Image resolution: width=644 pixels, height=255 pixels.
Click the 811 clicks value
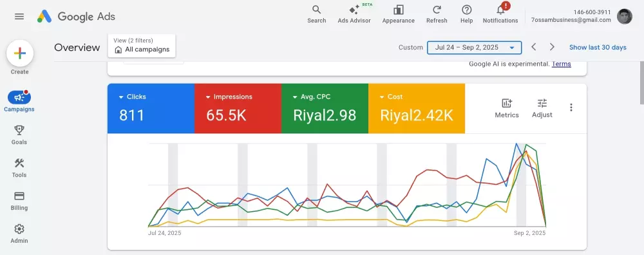131,115
